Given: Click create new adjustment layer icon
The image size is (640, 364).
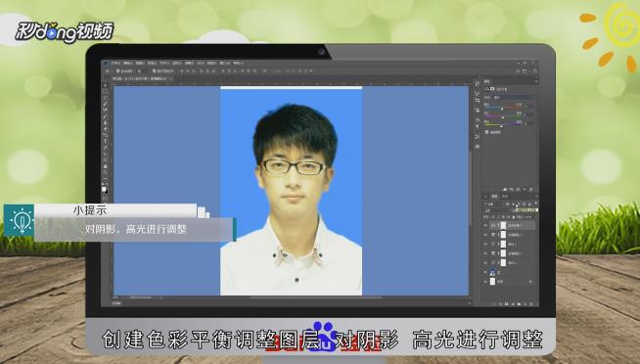Looking at the screenshot, I should tap(513, 304).
